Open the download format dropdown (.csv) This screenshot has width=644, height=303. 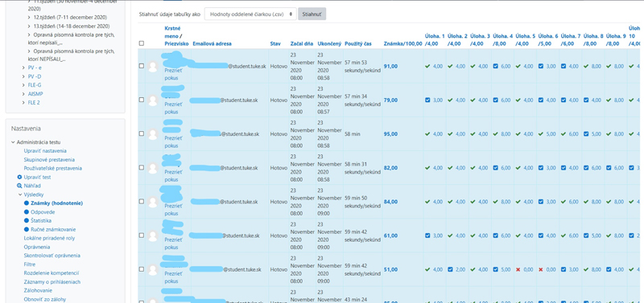[250, 14]
